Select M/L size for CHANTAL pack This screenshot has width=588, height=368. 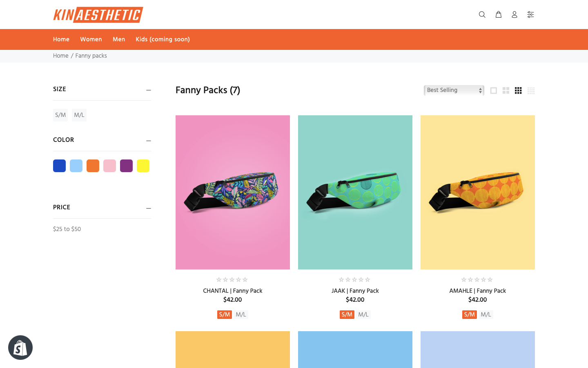[x=241, y=314]
